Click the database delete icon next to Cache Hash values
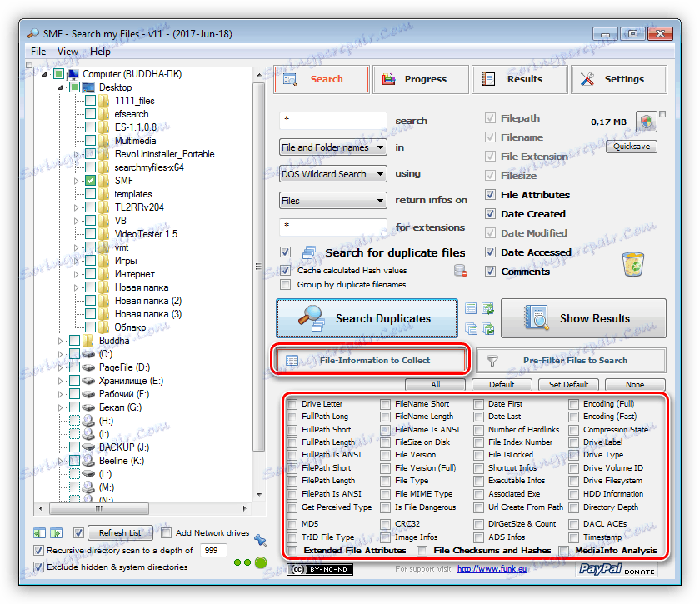This screenshot has height=604, width=700. [460, 271]
